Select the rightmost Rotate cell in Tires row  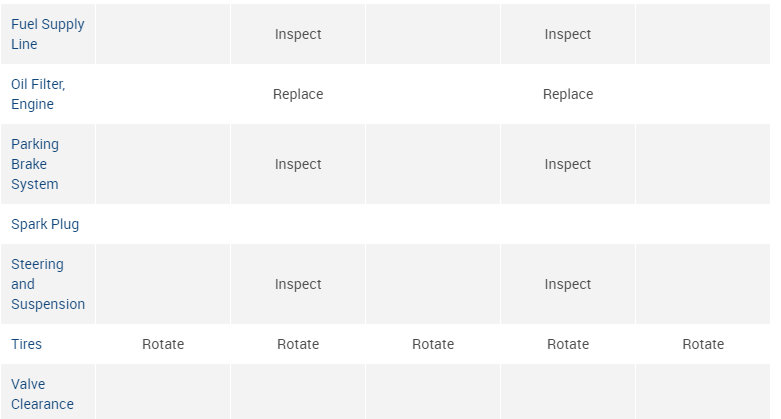pos(703,344)
